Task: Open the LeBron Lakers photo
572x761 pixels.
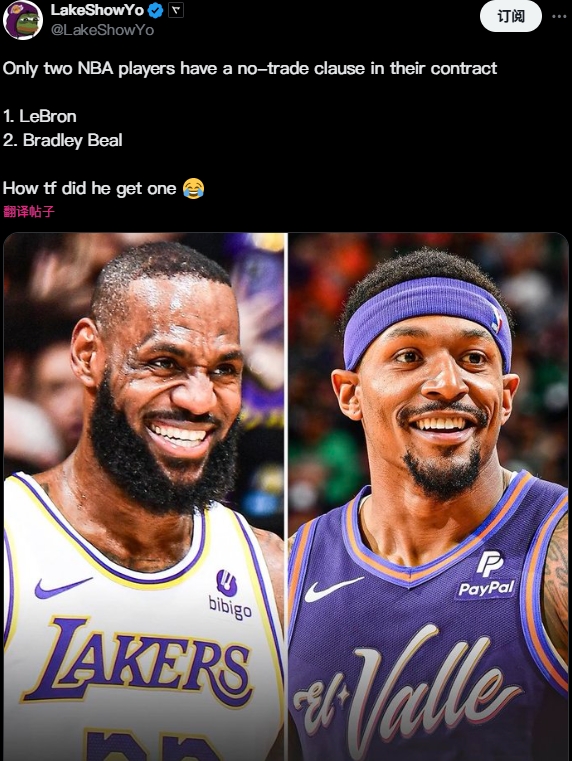Action: 144,496
